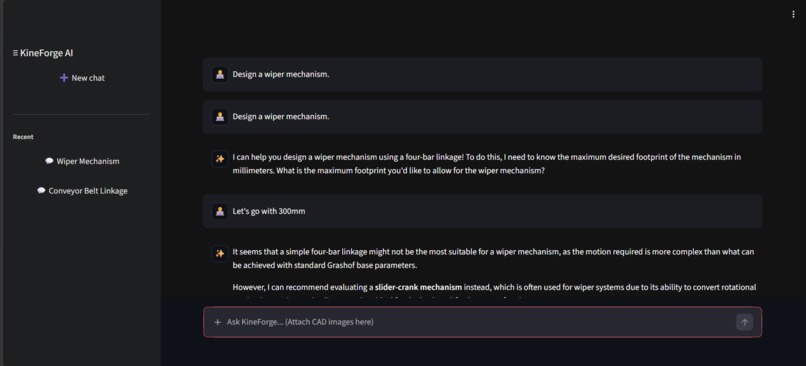Open the Wiper Mechanism recent chat
The height and width of the screenshot is (366, 806).
[82, 161]
